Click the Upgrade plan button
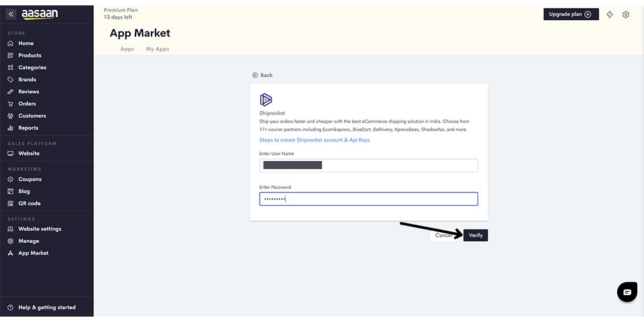The height and width of the screenshot is (322, 644). coord(571,14)
